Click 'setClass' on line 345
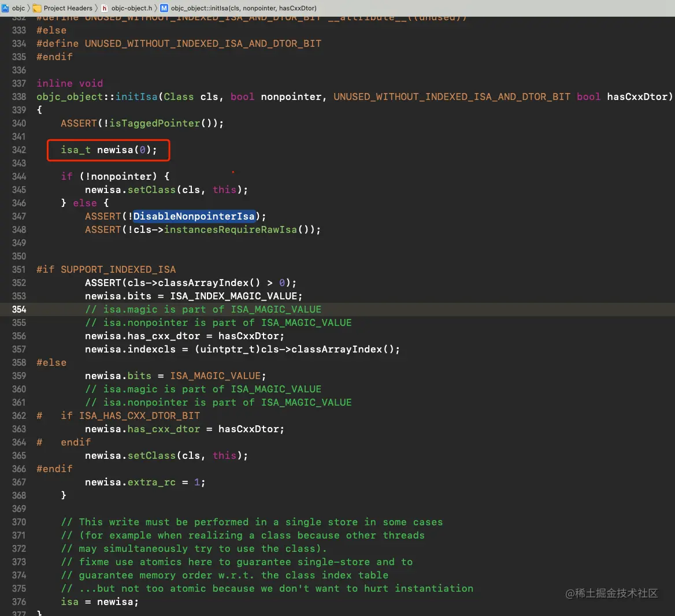This screenshot has width=675, height=616. point(151,190)
